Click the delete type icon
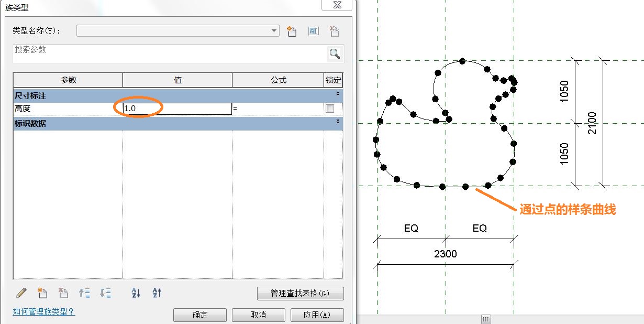644x324 pixels. click(334, 31)
